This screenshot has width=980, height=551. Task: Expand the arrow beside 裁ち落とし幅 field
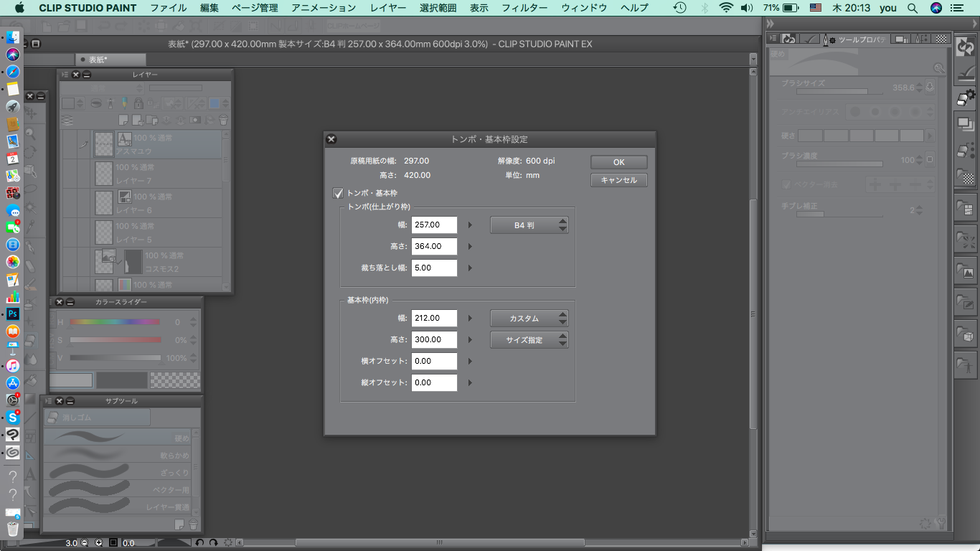tap(470, 268)
